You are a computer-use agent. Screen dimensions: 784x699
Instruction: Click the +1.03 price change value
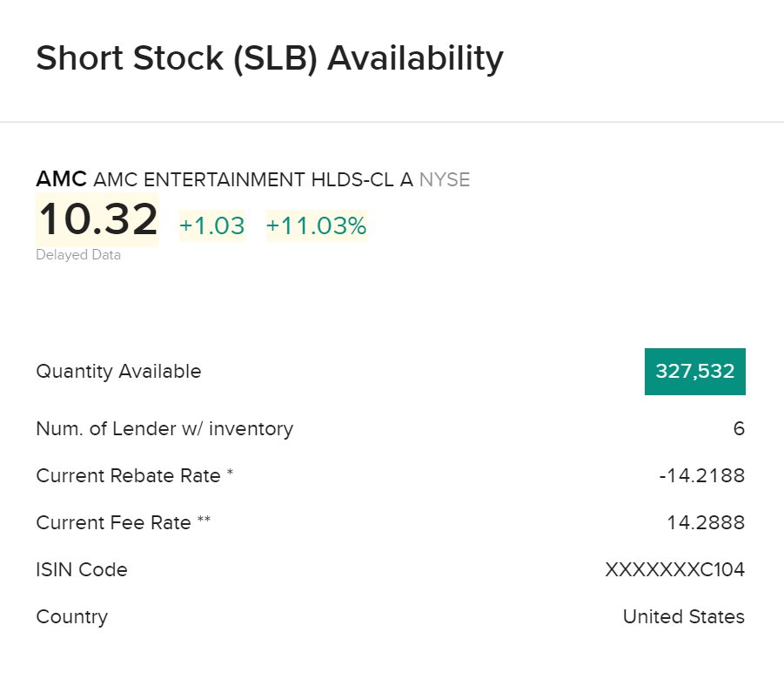(212, 226)
